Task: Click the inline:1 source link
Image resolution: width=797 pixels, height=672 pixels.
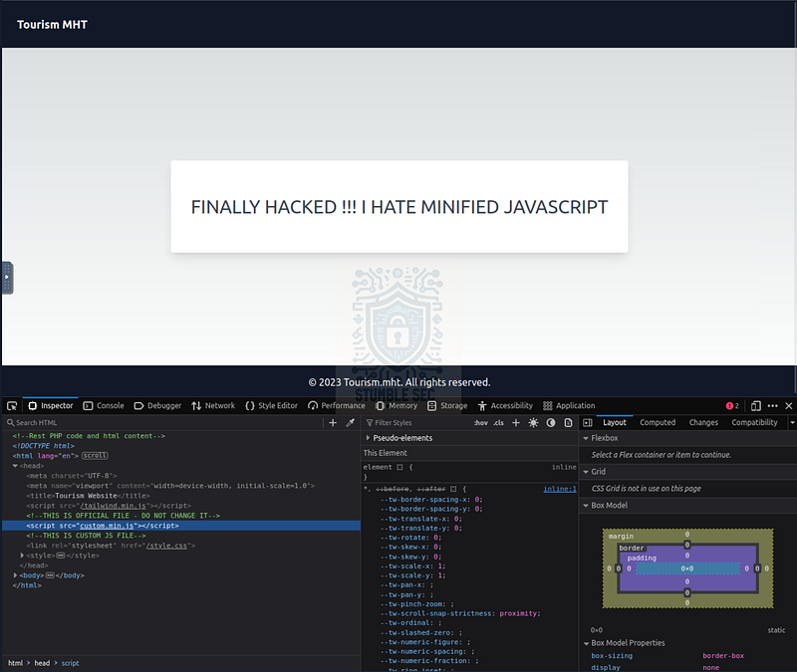Action: click(560, 489)
